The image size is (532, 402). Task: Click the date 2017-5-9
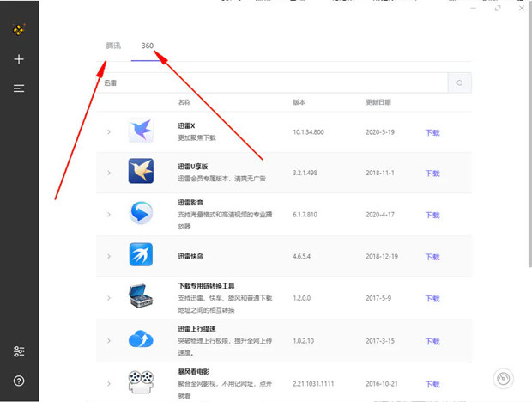[378, 298]
